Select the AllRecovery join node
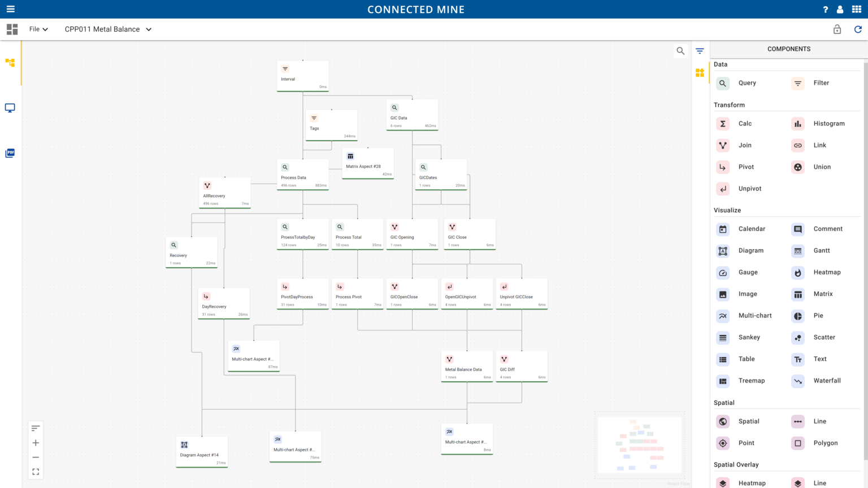868x488 pixels. coord(225,193)
